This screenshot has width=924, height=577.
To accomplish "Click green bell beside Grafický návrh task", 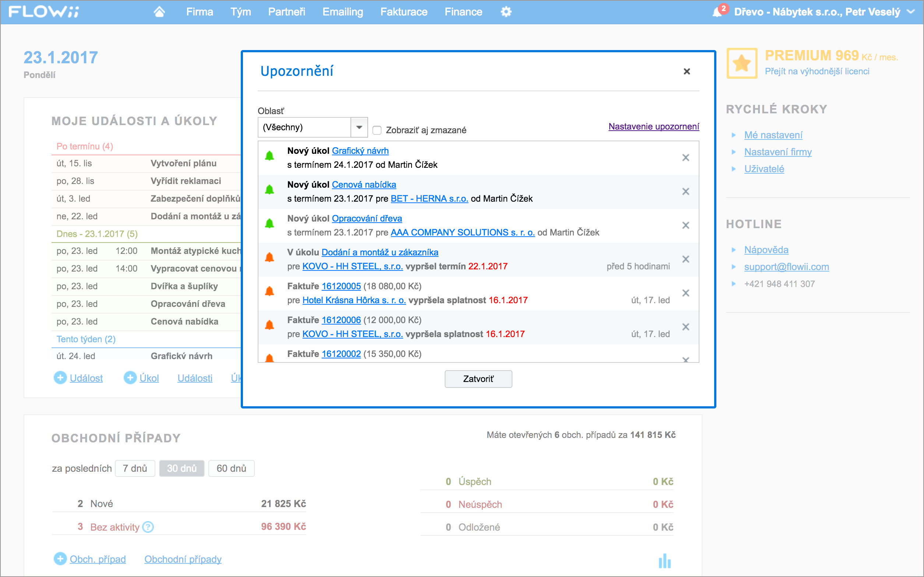I will click(x=269, y=156).
